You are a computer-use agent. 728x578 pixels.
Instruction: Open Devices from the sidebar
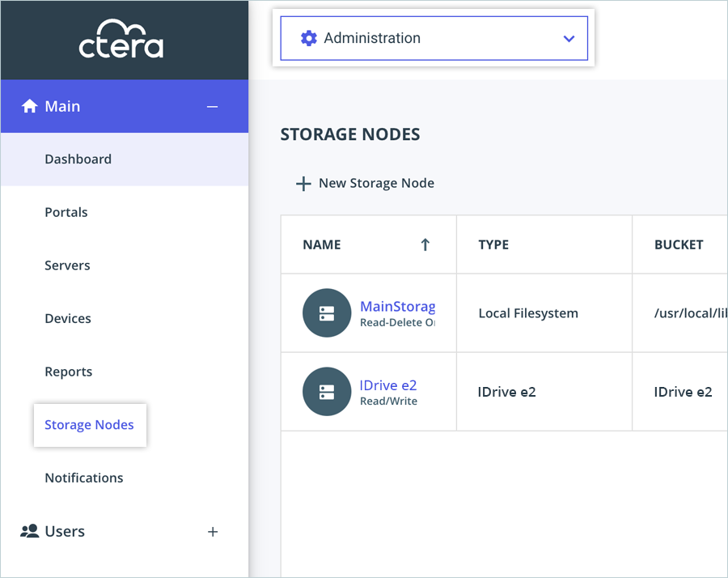68,319
